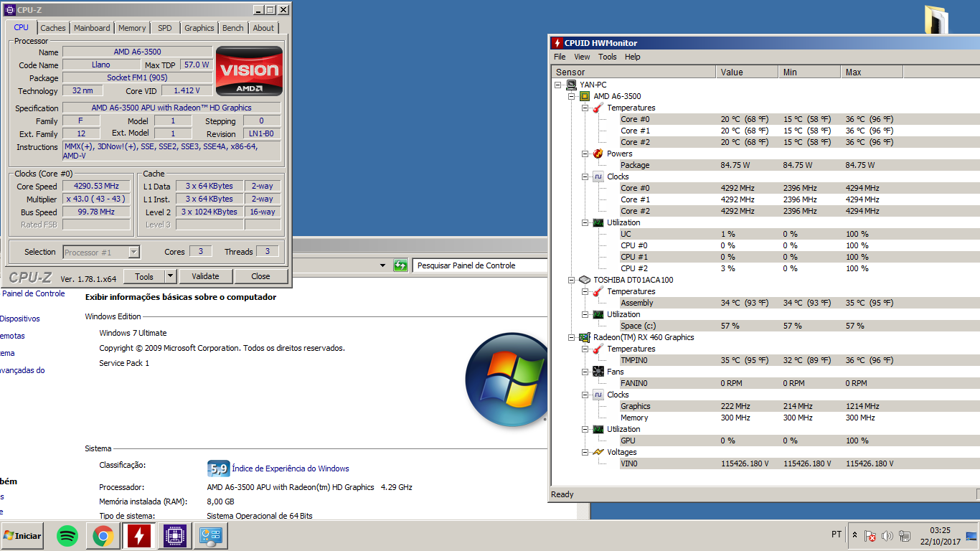The image size is (980, 551).
Task: Open Spotify from the taskbar
Action: (x=67, y=535)
